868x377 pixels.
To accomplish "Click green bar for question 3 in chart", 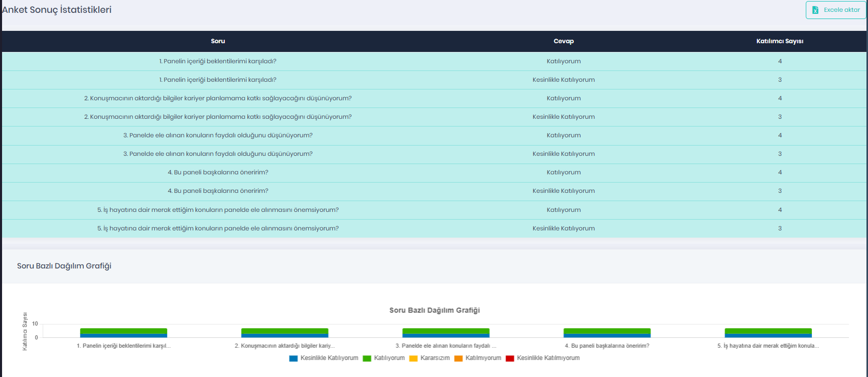I will pyautogui.click(x=446, y=331).
